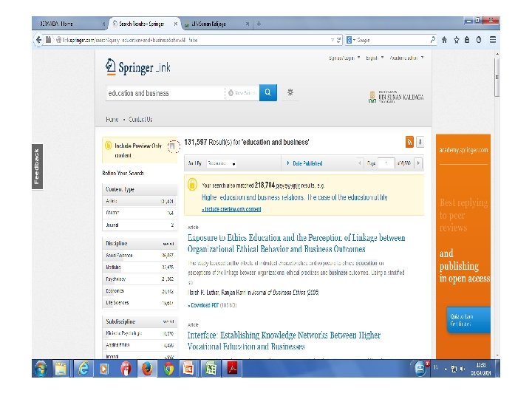Image resolution: width=532 pixels, height=399 pixels.
Task: Click the bookmarks list icon
Action: [467, 40]
